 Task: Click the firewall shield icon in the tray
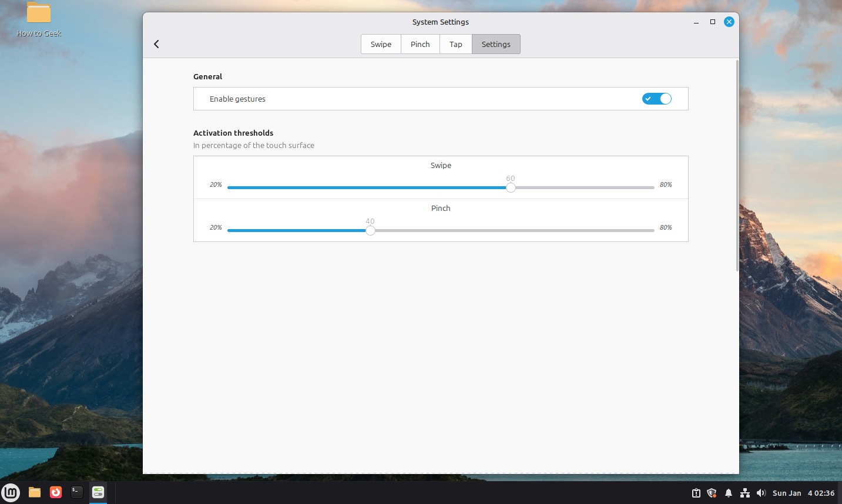tap(712, 493)
